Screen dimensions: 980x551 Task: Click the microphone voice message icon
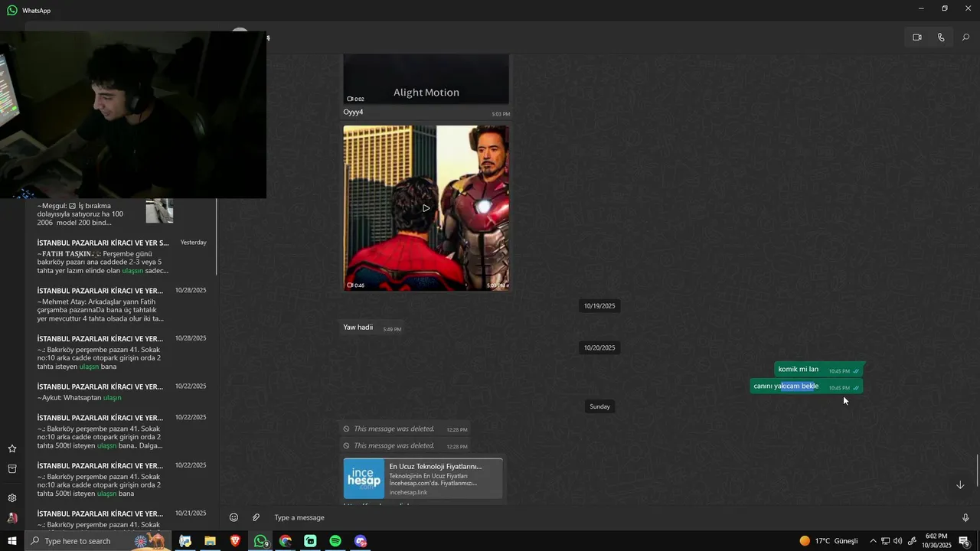pyautogui.click(x=965, y=518)
